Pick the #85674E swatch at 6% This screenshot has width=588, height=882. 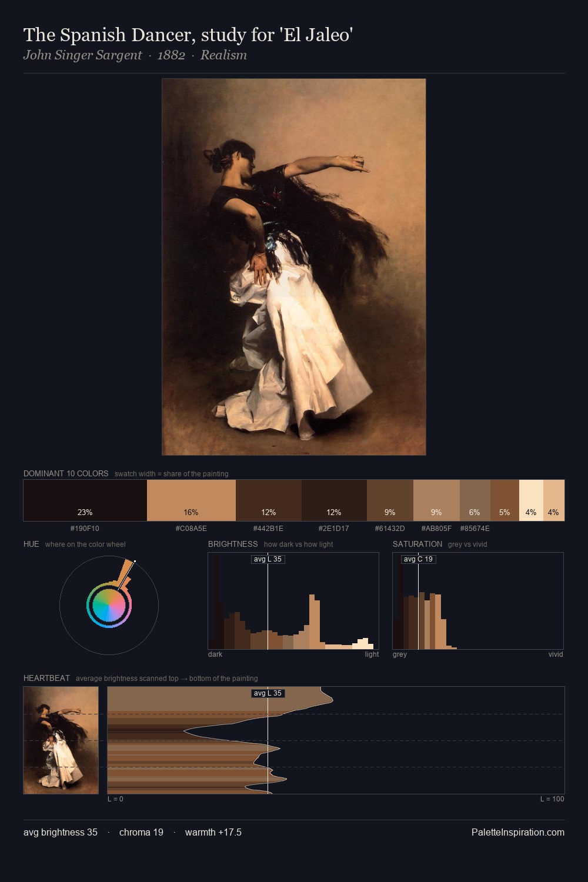(475, 500)
